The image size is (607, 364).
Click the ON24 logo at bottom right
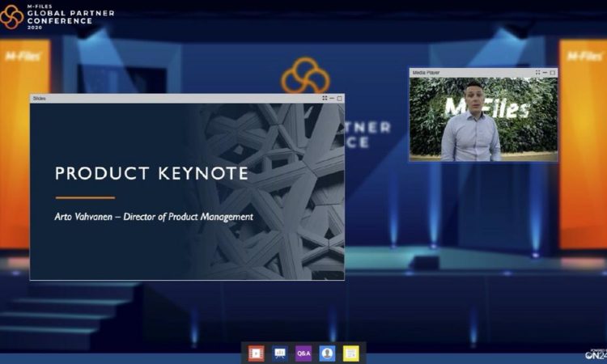pos(596,354)
